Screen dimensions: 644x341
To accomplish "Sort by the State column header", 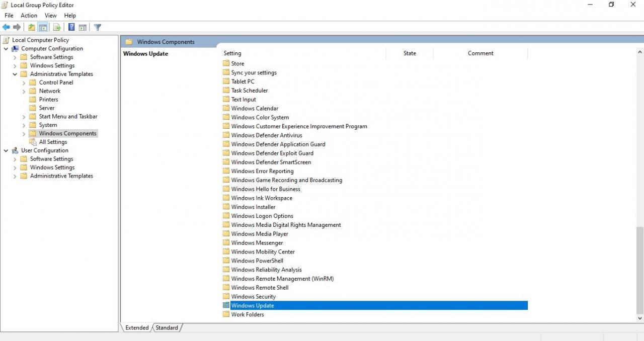I will tap(410, 53).
